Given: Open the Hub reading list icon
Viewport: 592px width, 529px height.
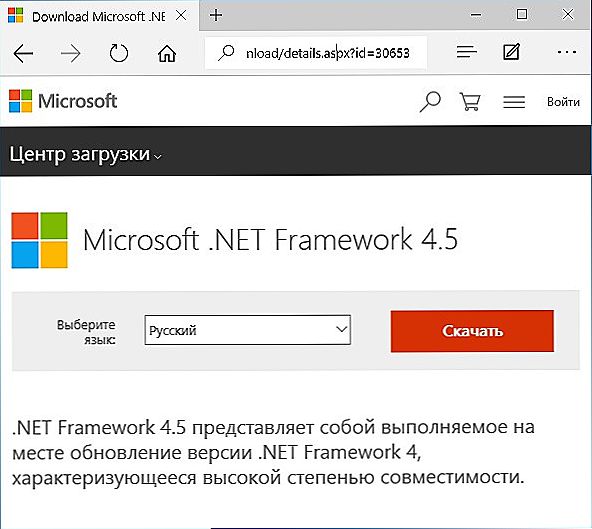Looking at the screenshot, I should coord(466,52).
